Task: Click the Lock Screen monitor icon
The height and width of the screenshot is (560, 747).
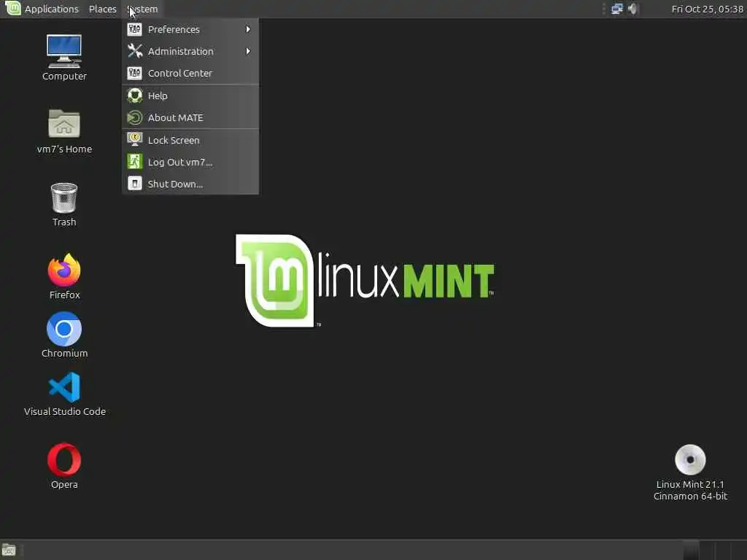Action: tap(135, 139)
